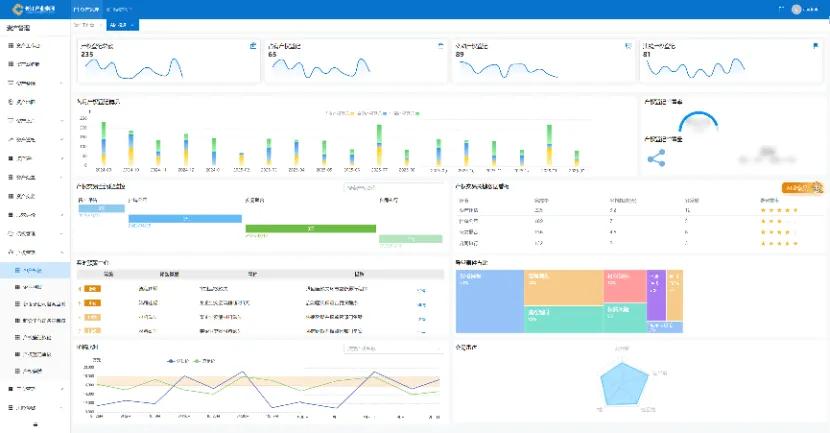Click the fullscreen icon beside the avatar
This screenshot has height=433, width=830.
[779, 9]
